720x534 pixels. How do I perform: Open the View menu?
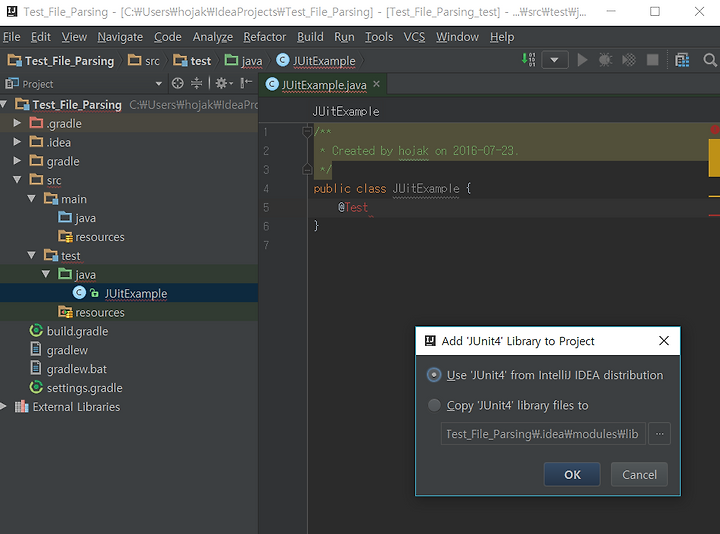tap(74, 37)
